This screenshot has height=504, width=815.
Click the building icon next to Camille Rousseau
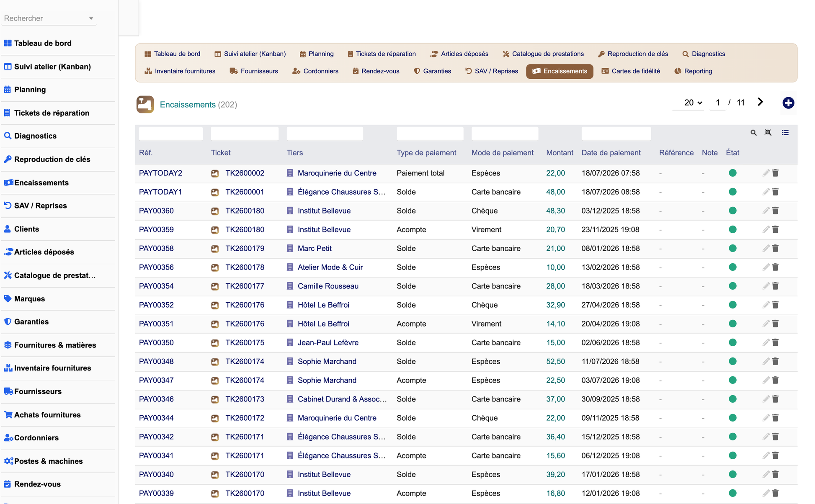pos(290,286)
